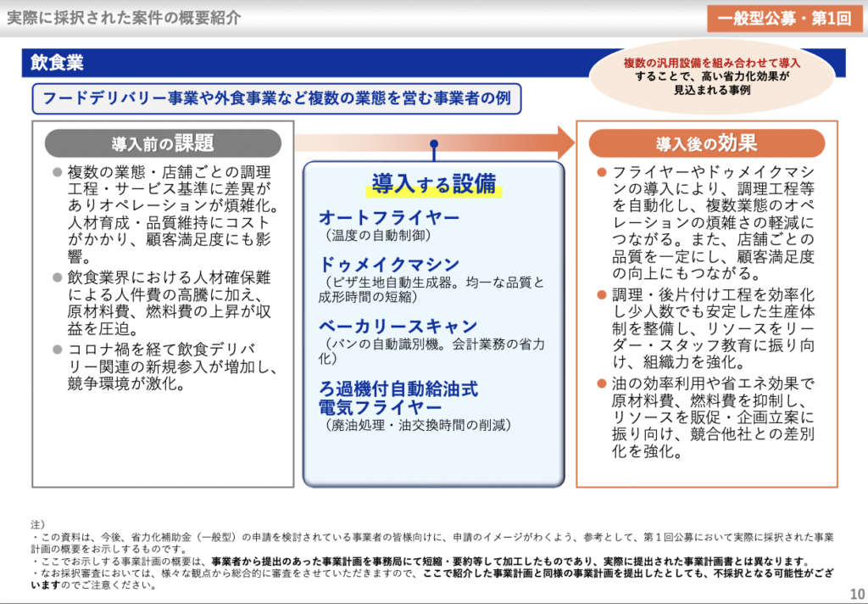Click the effect bullet フライヤーやドゥメイクマシンの導入

[708, 222]
